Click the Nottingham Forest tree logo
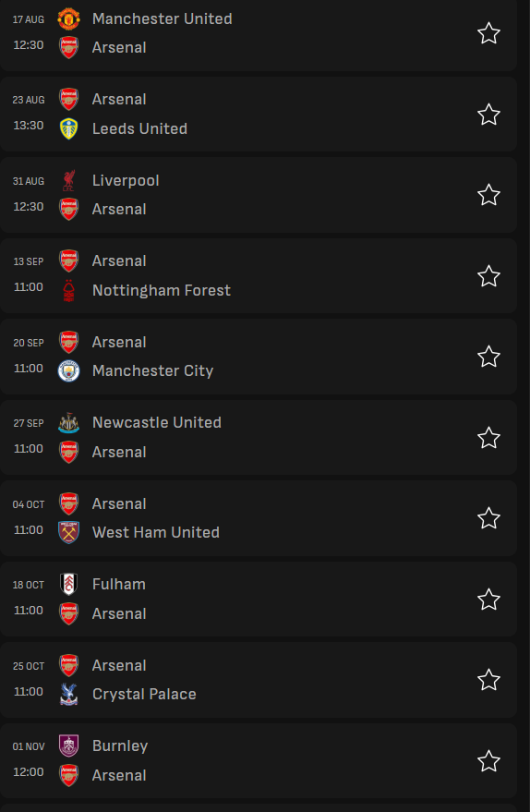The image size is (530, 812). 68,290
